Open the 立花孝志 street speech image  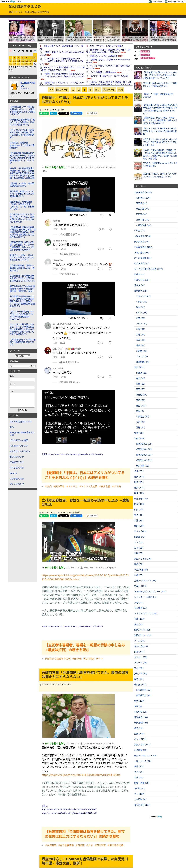coord(78,541)
